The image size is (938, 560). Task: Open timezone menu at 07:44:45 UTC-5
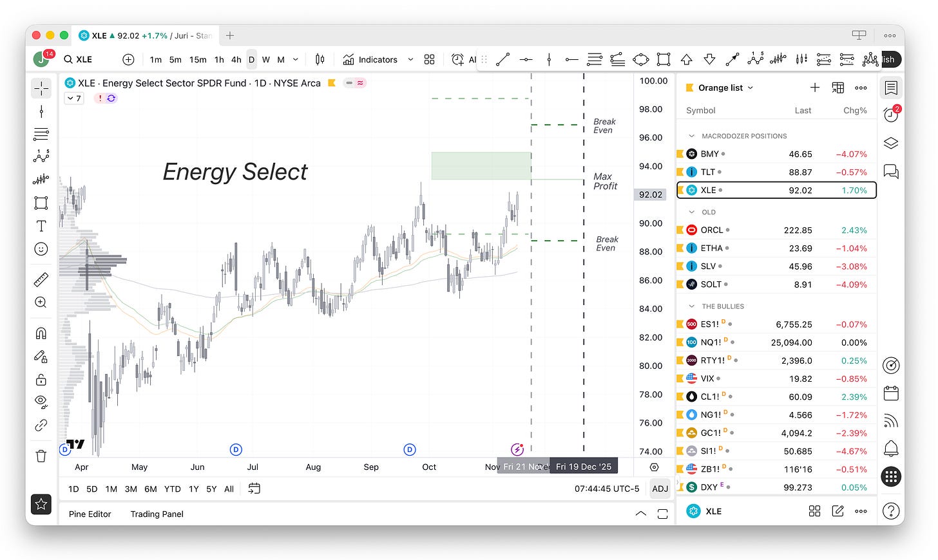[607, 489]
